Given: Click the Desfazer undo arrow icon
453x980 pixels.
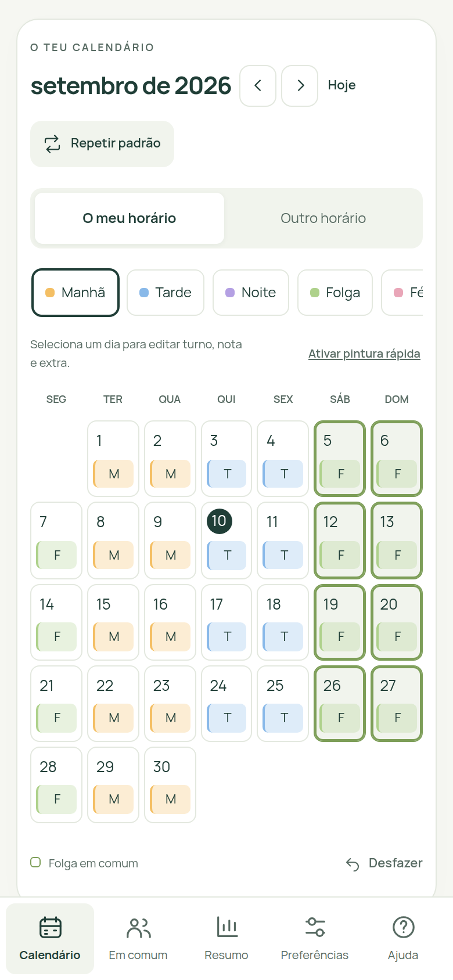Looking at the screenshot, I should tap(353, 864).
